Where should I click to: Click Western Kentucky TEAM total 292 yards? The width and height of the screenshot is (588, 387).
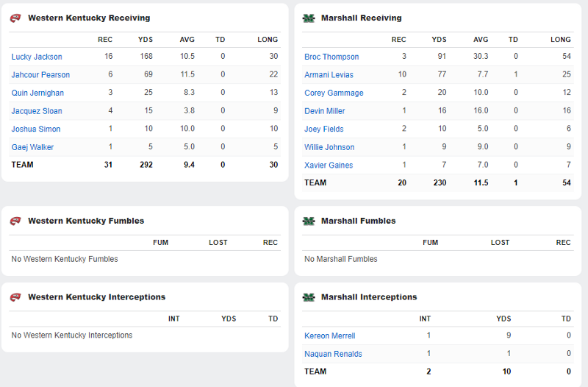coord(146,164)
